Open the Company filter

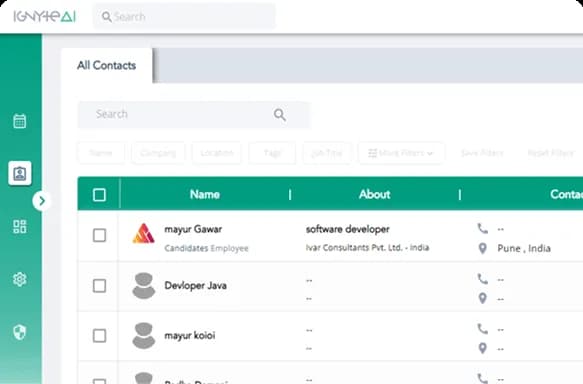coord(158,153)
